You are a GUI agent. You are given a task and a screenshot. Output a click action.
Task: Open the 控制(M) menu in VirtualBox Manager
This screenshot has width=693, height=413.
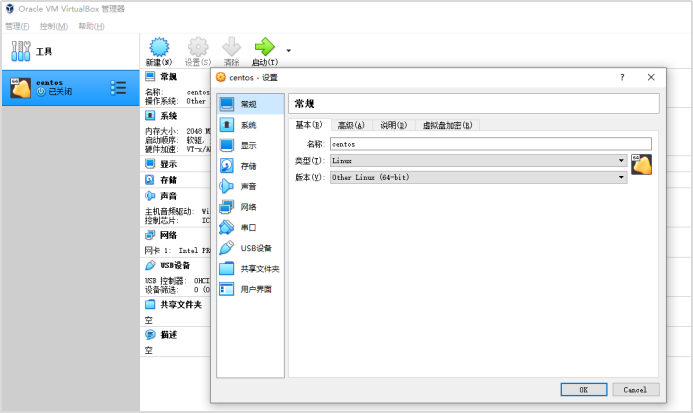[x=54, y=27]
